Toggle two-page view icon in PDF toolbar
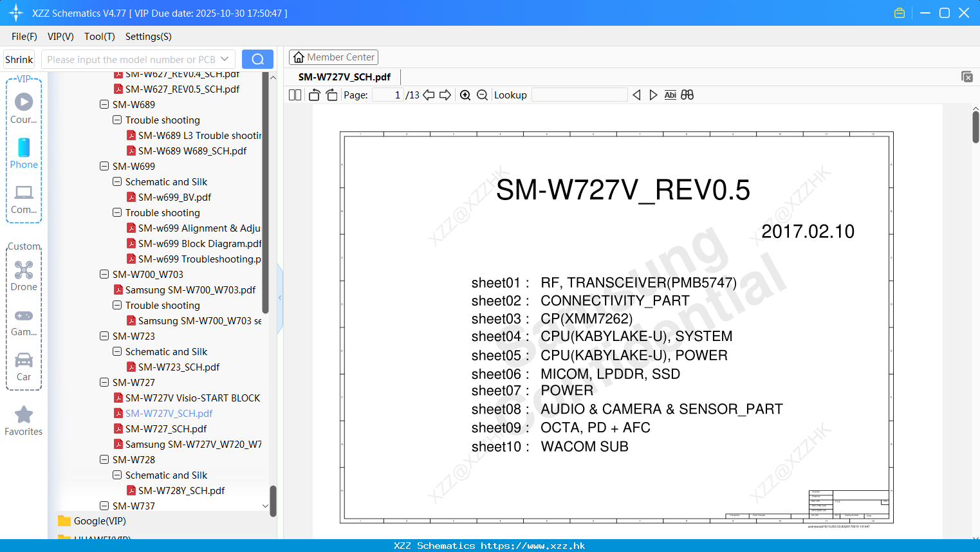980x552 pixels. point(295,95)
